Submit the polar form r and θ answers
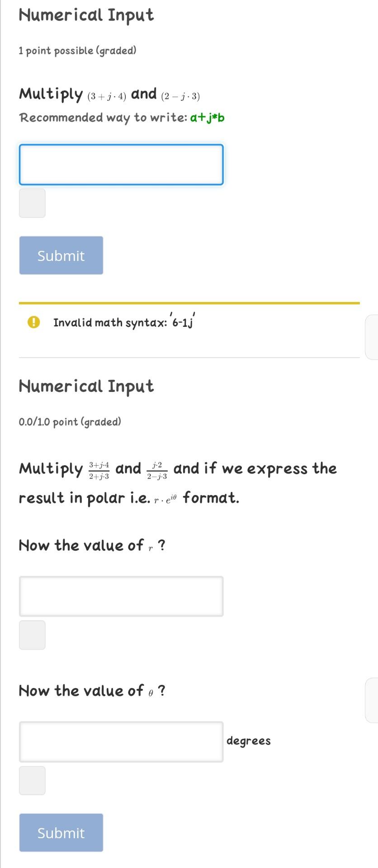 tap(61, 832)
